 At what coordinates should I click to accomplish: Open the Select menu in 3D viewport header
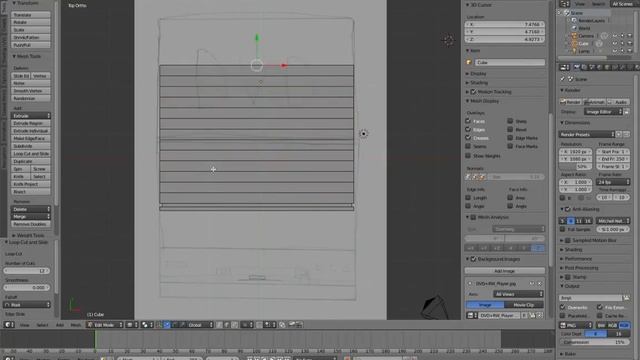click(x=42, y=325)
